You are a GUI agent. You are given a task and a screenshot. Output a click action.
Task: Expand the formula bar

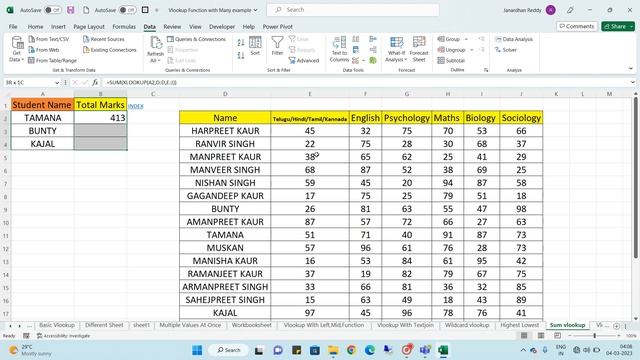click(632, 82)
